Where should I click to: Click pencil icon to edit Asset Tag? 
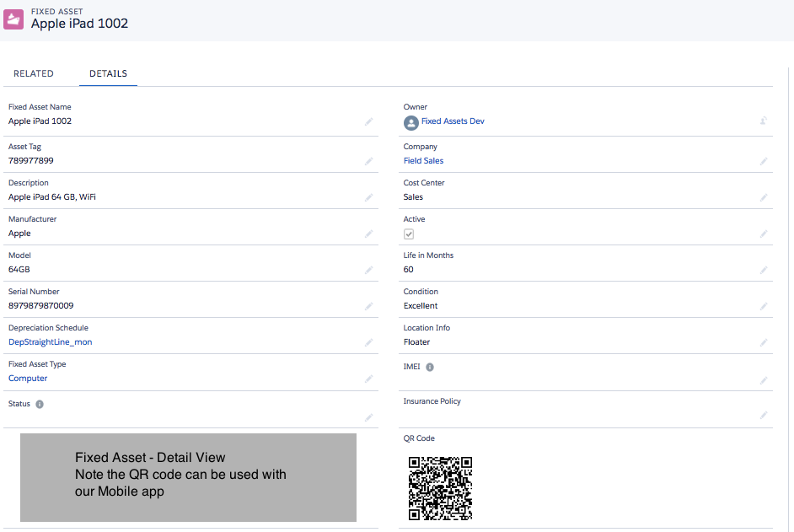(368, 161)
